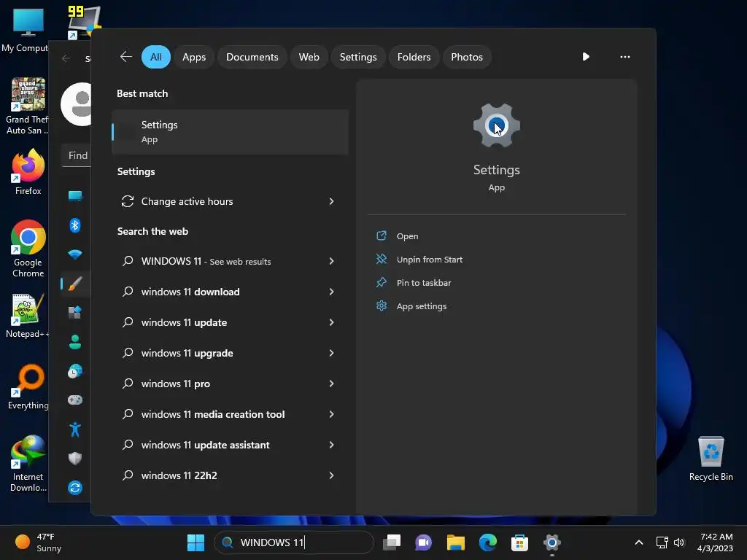Select WINDOWS 11 See web results suggestion
Image resolution: width=747 pixels, height=560 pixels.
pos(230,261)
